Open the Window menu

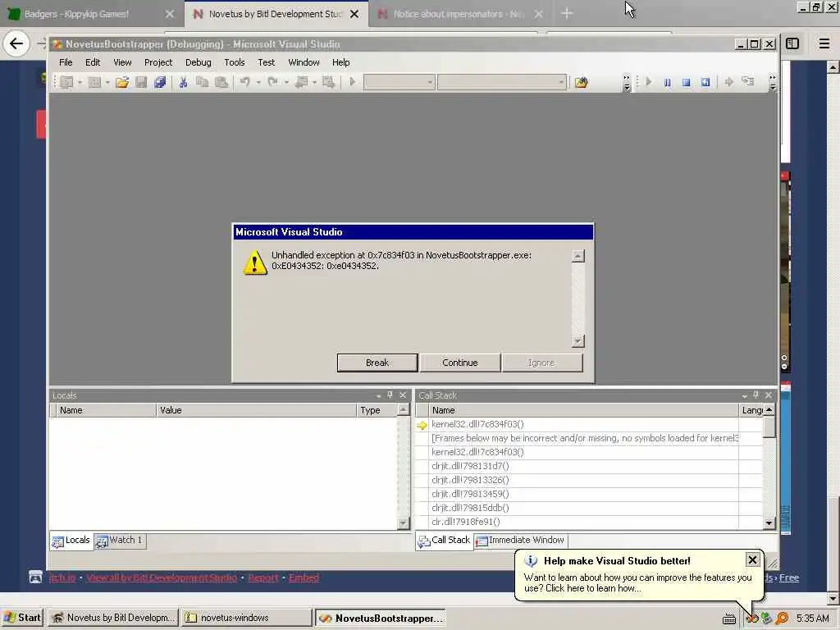click(304, 62)
